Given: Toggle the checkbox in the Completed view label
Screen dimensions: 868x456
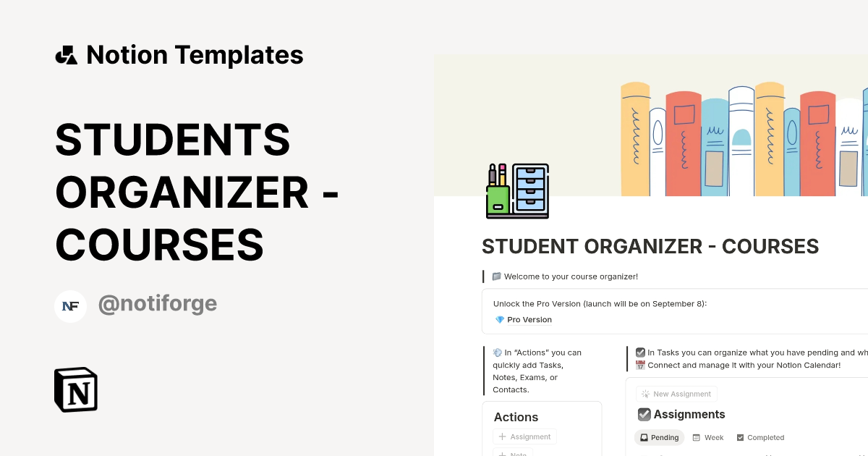Looking at the screenshot, I should click(739, 437).
